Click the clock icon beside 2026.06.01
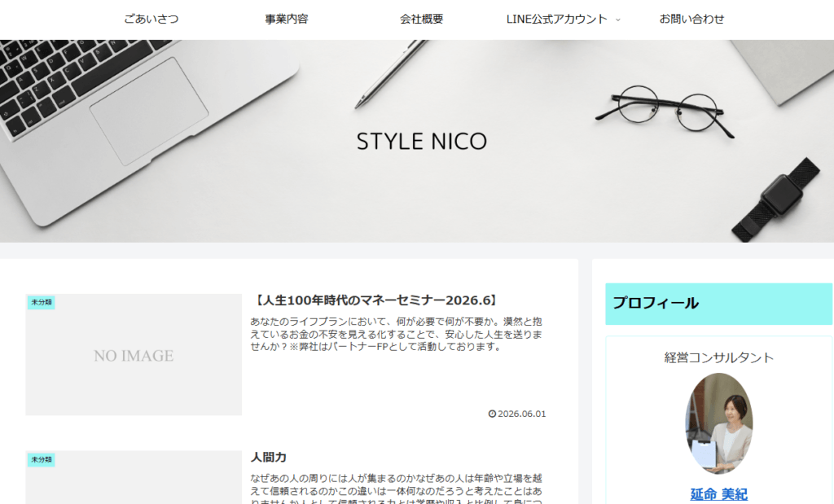The height and width of the screenshot is (504, 834). 492,414
